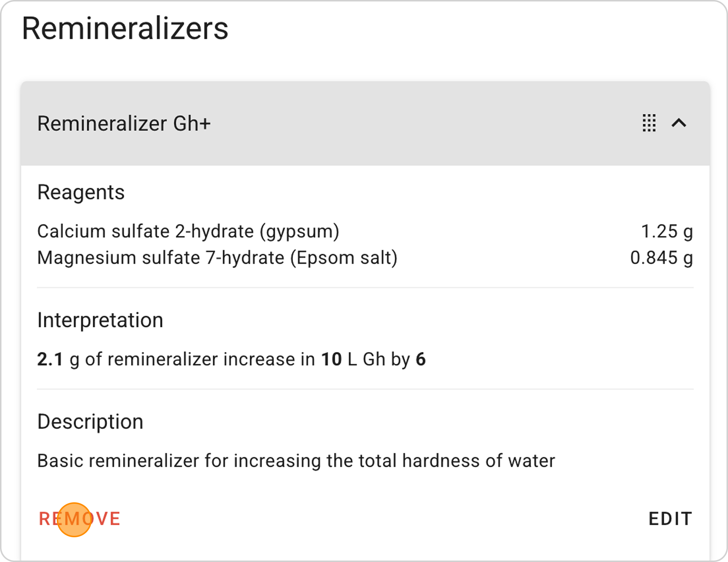Image resolution: width=728 pixels, height=562 pixels.
Task: Click the 1.25 g gypsum amount
Action: coord(666,231)
